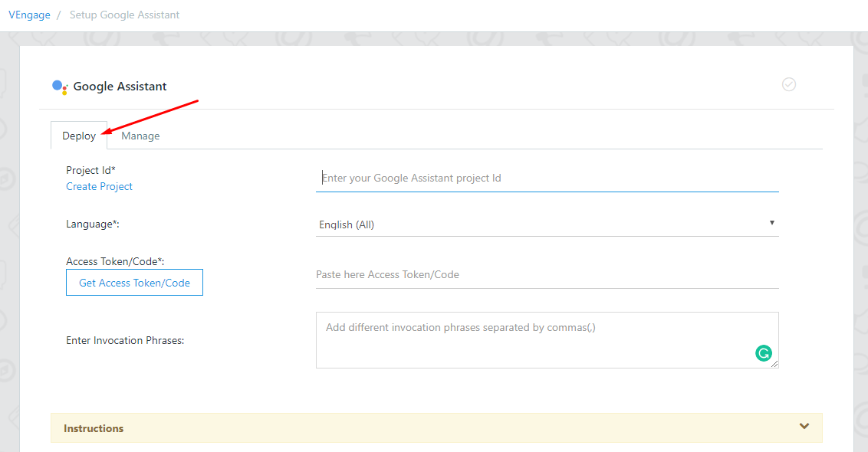Select the English (All) language combo box
The image size is (868, 452).
point(547,224)
